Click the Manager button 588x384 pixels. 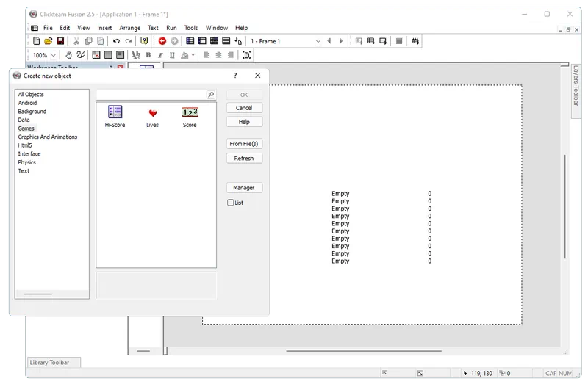pyautogui.click(x=244, y=188)
